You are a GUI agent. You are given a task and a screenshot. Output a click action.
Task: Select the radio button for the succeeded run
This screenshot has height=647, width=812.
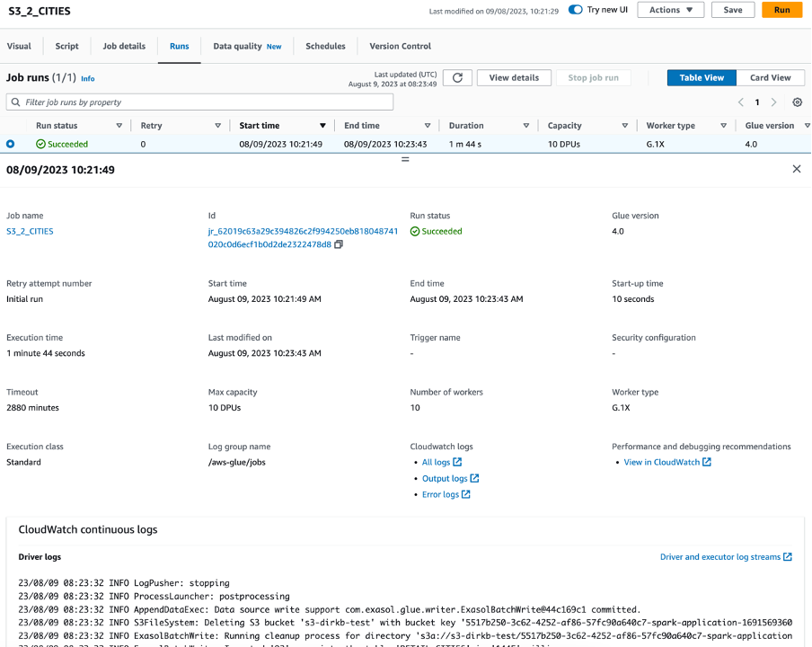point(11,144)
